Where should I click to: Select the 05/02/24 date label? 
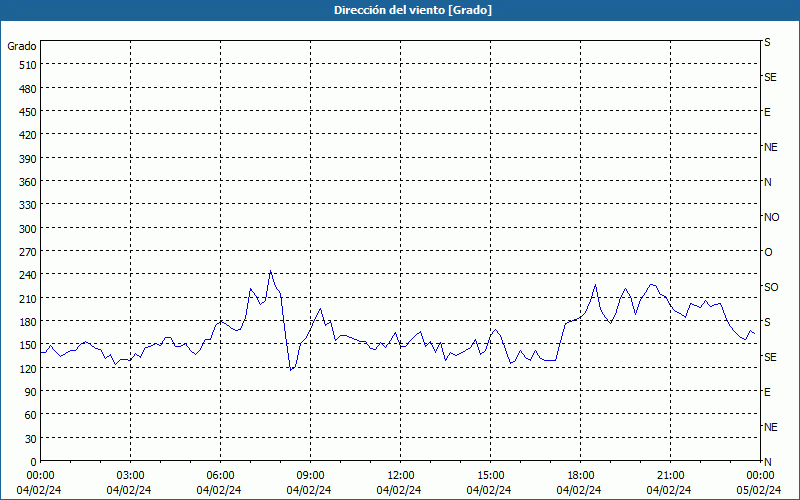[x=759, y=490]
